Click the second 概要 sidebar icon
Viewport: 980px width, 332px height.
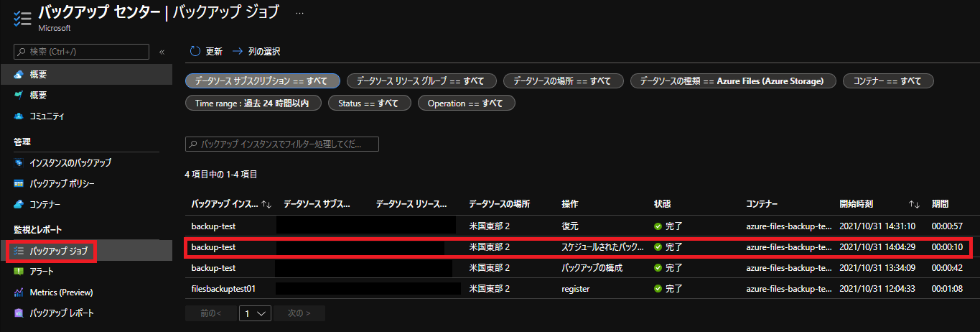[19, 95]
